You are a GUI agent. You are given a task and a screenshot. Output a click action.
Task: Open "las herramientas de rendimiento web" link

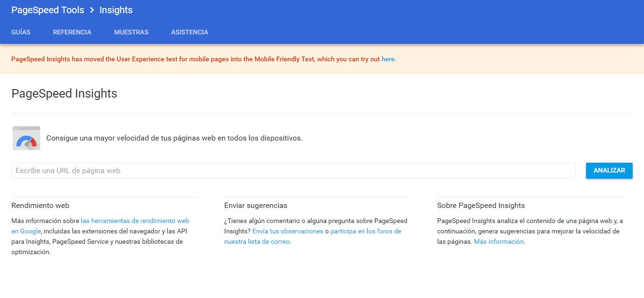[x=135, y=221]
